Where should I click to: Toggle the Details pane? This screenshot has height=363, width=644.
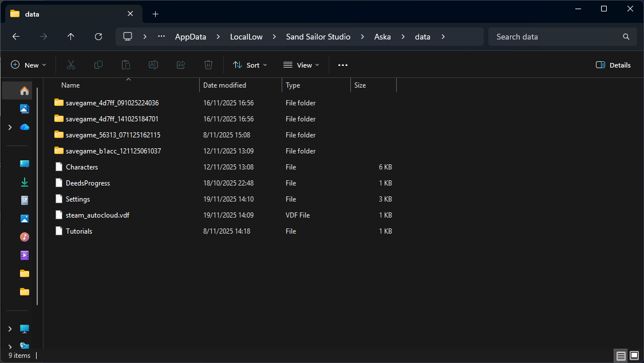[x=613, y=65]
